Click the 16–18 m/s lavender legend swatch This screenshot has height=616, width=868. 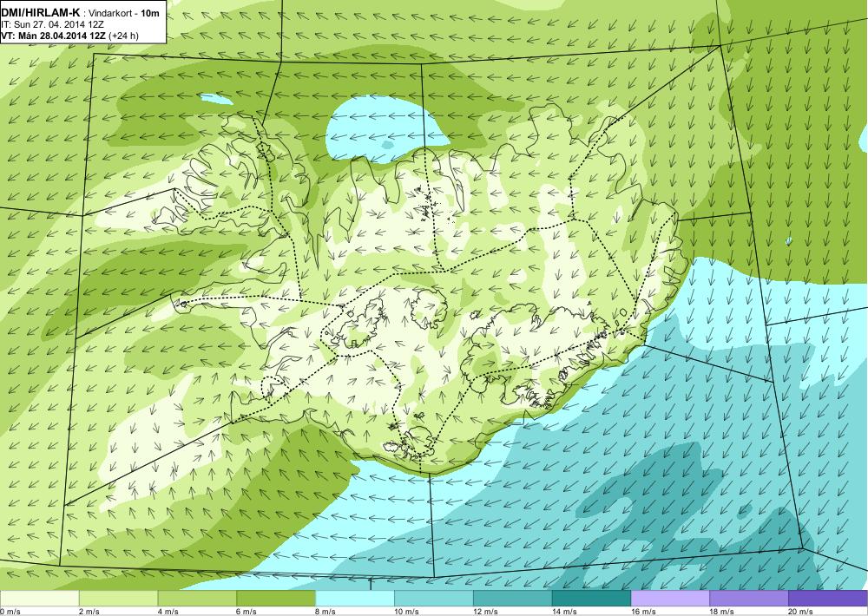click(x=670, y=599)
